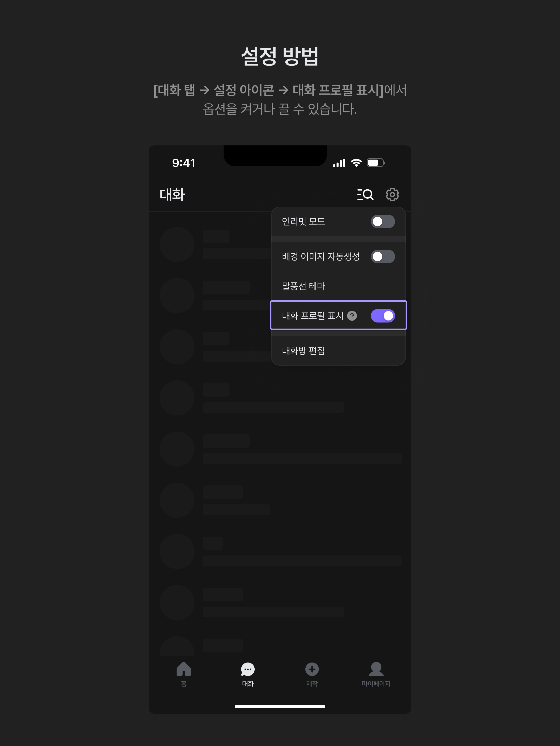Open the first placeholder chat avatar
Viewport: 560px width, 746px height.
(x=177, y=244)
